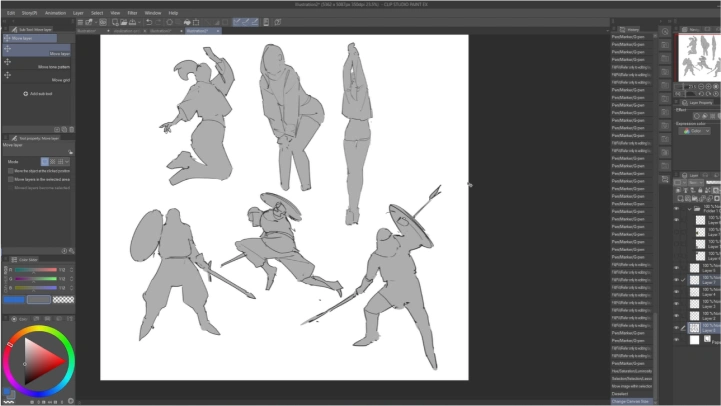Click the lock layer icon in the Layer panel
Viewport: 721px width, 406px height.
click(700, 190)
